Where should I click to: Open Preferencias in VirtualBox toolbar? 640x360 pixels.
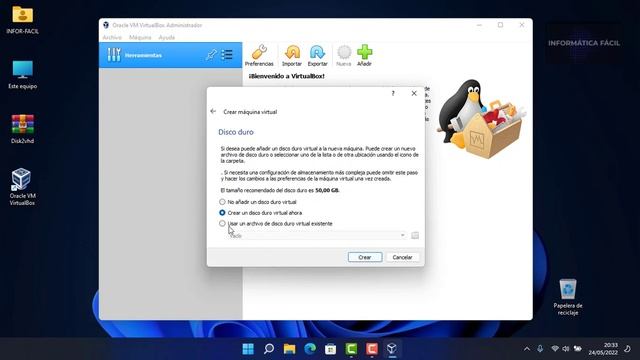click(x=259, y=56)
